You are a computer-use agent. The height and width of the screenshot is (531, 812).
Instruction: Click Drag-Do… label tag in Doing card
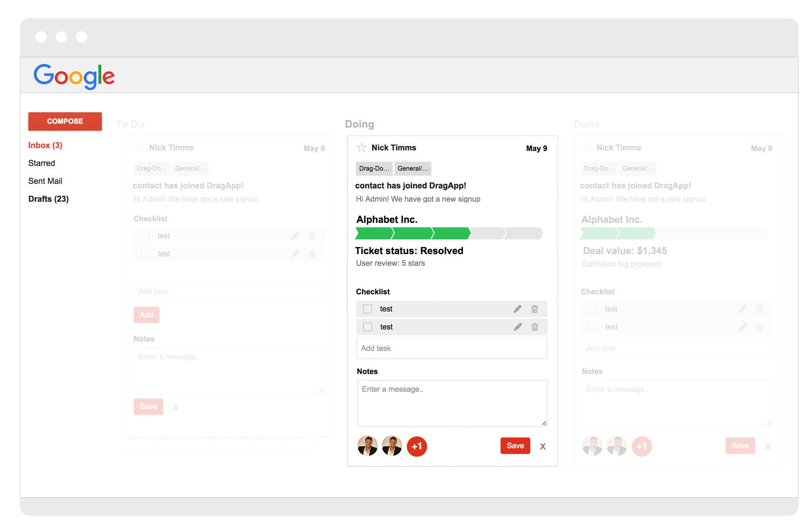point(374,168)
